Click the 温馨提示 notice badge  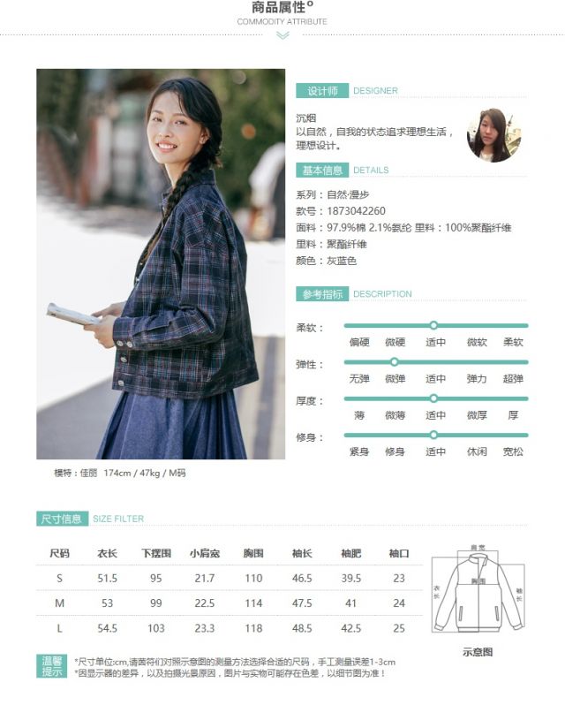click(52, 666)
